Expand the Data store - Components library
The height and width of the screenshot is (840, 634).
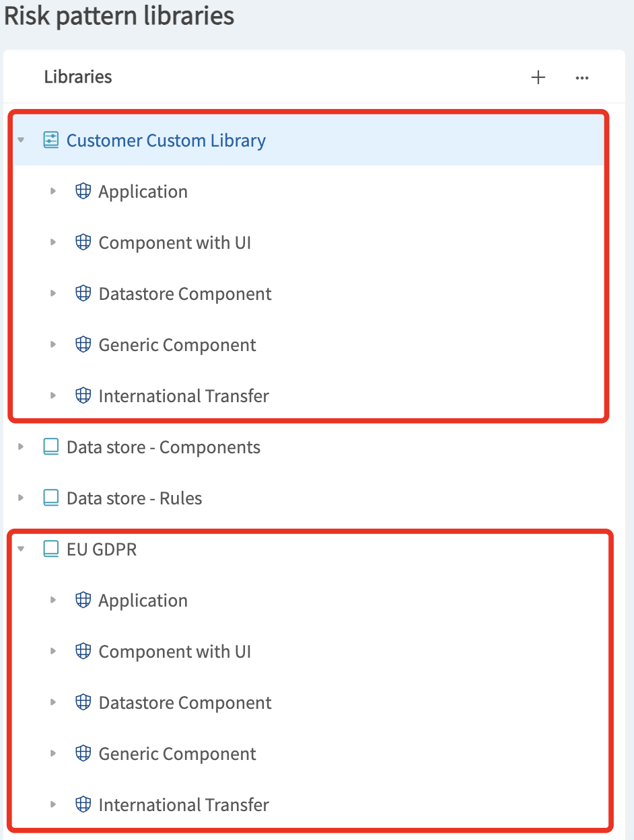click(20, 446)
